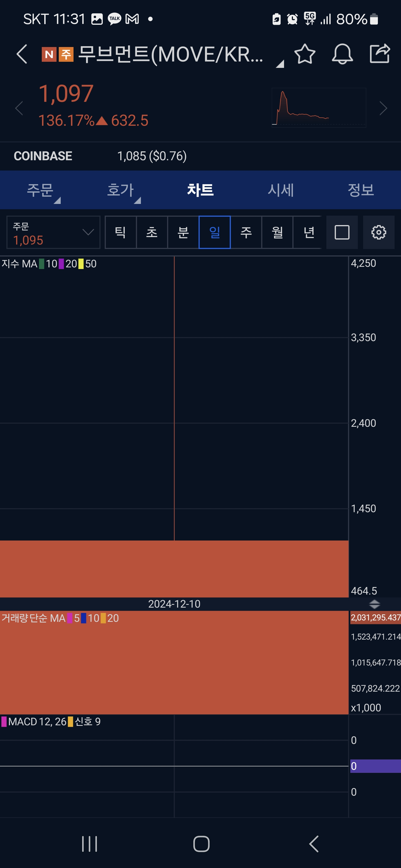
Task: Tap Android navigation back button
Action: (314, 844)
